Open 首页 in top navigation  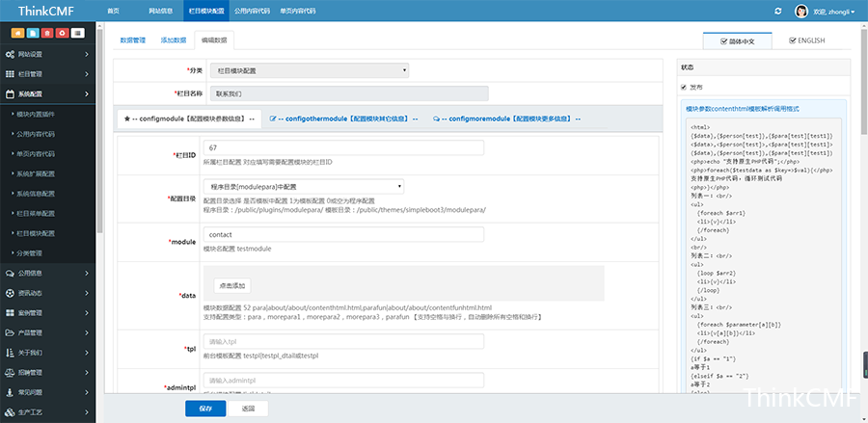[113, 11]
